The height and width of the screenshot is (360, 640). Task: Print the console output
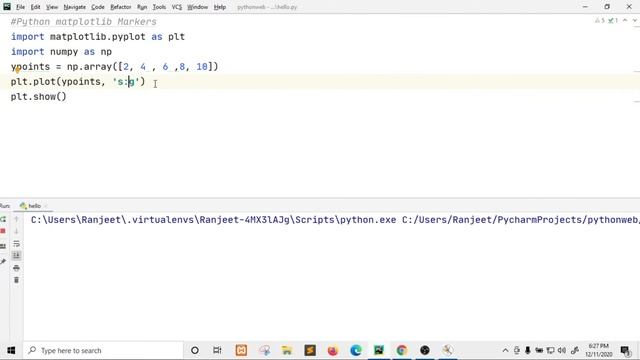[16, 268]
